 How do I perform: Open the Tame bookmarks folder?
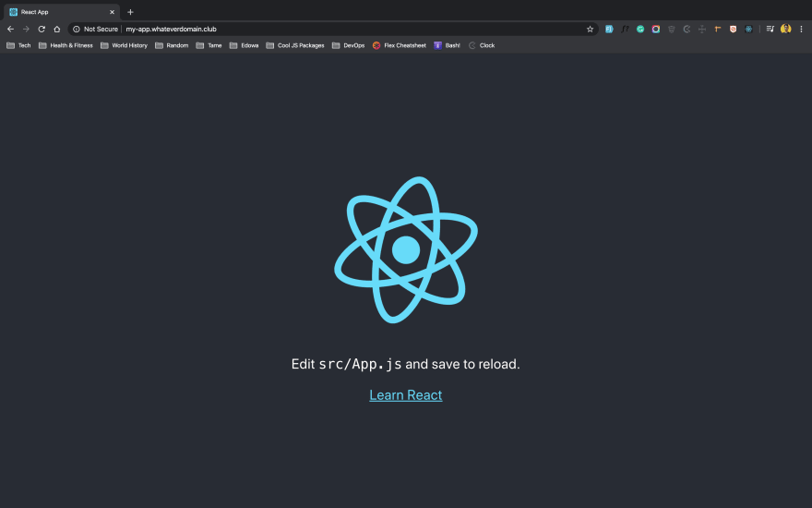[209, 45]
